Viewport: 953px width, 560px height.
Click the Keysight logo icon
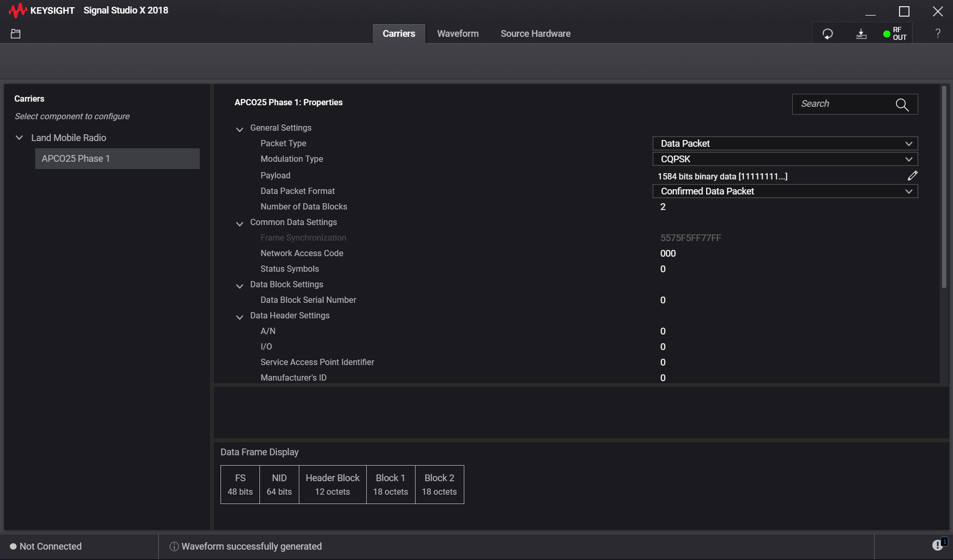pos(18,10)
